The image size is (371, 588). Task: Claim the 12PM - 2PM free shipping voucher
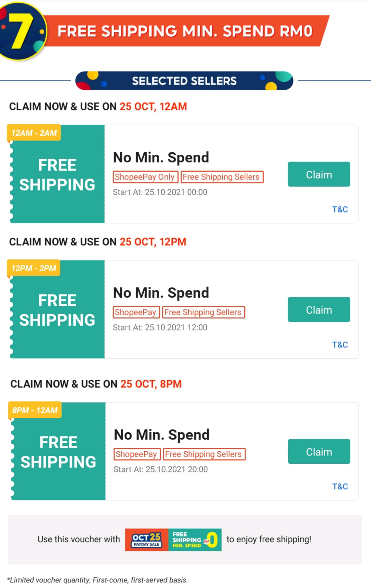click(x=319, y=310)
